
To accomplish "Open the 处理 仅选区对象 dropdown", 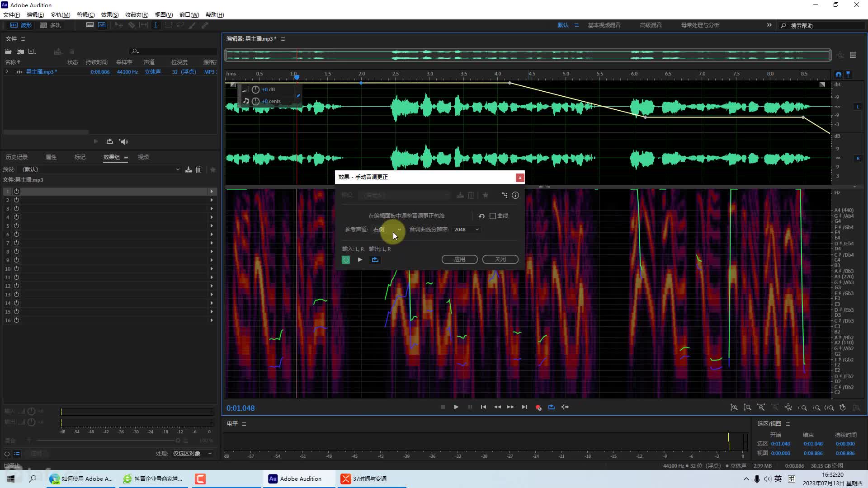I will point(192,454).
